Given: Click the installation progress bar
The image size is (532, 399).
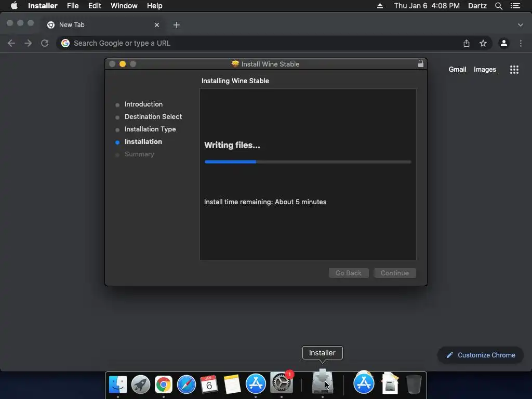Looking at the screenshot, I should coord(308,162).
